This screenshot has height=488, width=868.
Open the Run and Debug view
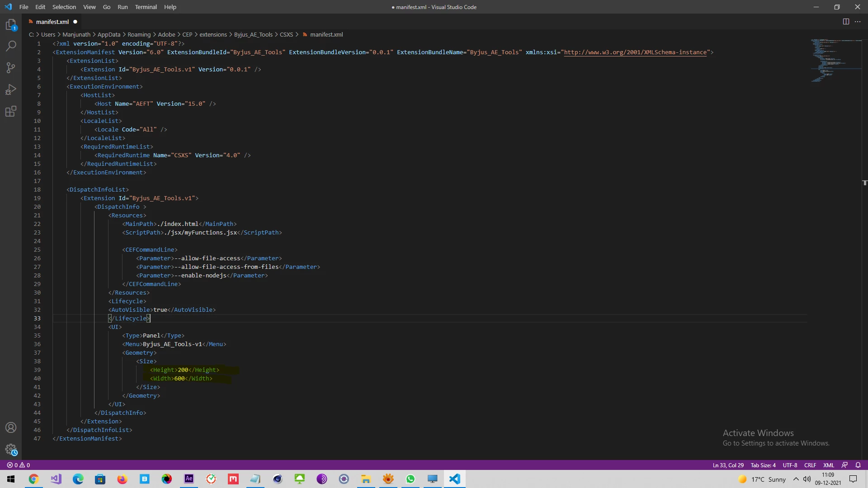point(11,89)
